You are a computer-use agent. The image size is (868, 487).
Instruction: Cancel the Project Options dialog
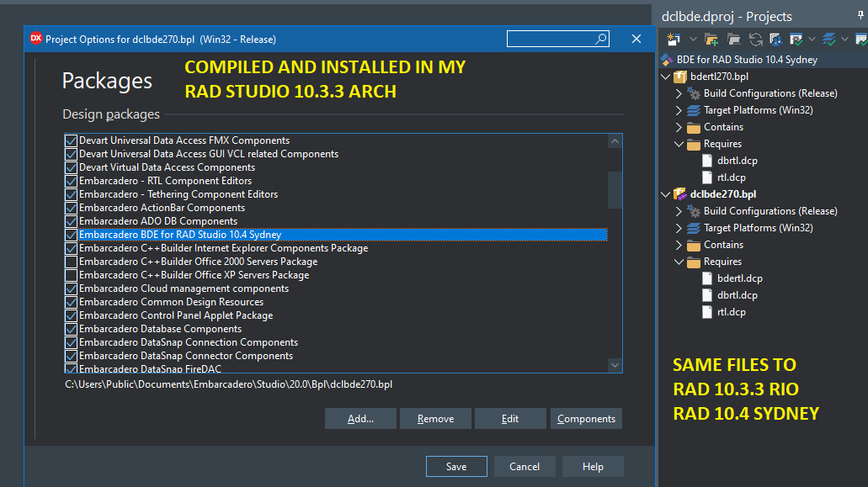pos(525,467)
